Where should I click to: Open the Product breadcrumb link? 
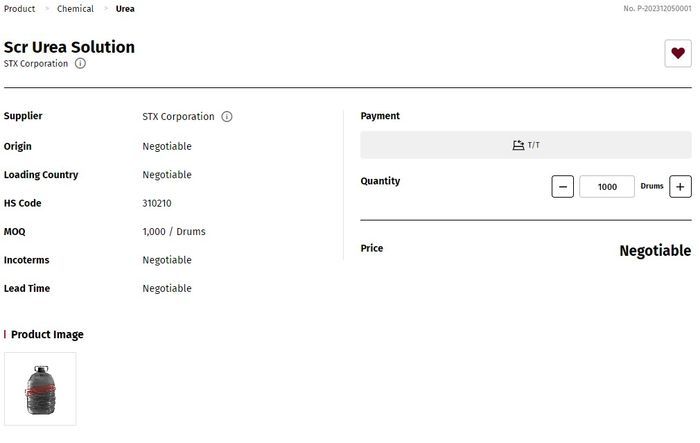20,9
